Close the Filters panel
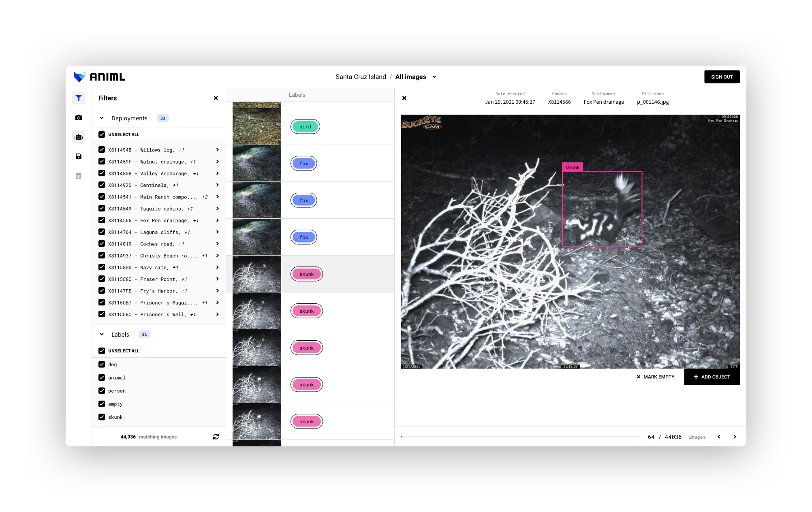 (216, 98)
